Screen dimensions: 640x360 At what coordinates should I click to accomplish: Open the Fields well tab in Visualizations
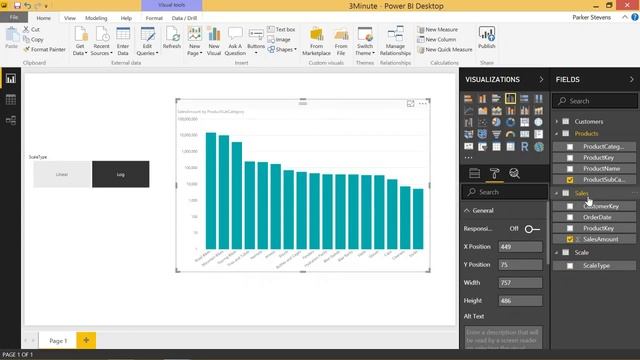coord(474,173)
